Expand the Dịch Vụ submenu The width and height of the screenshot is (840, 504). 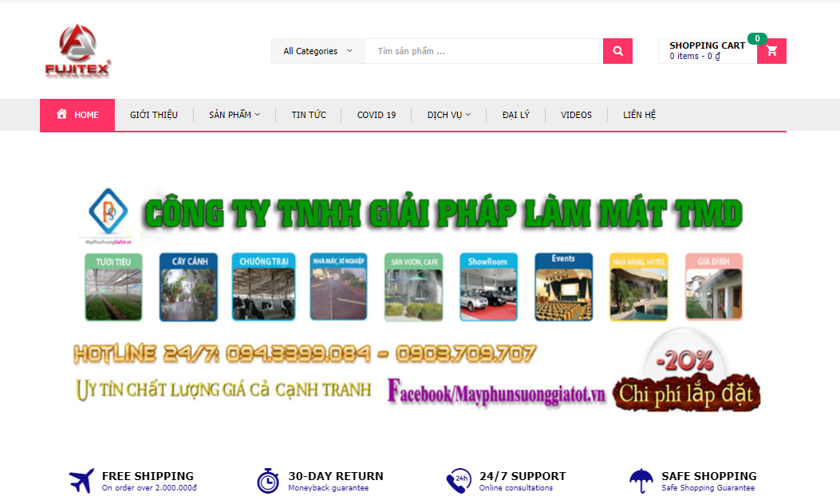(x=449, y=115)
